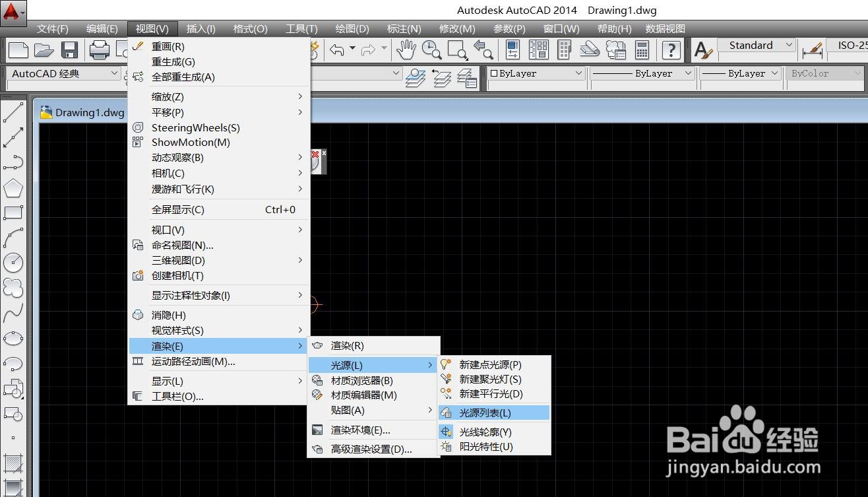Click the Redo arrow icon
The height and width of the screenshot is (497, 868).
coord(369,50)
